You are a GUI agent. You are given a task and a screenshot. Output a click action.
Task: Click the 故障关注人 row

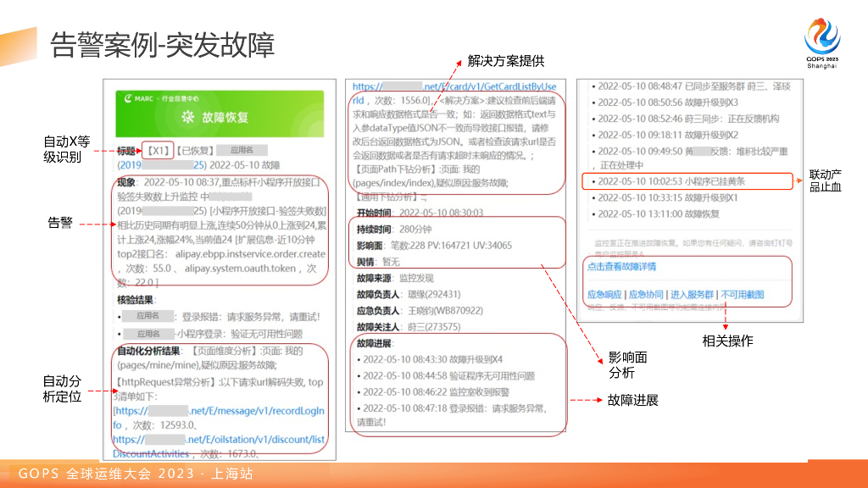coord(408,326)
